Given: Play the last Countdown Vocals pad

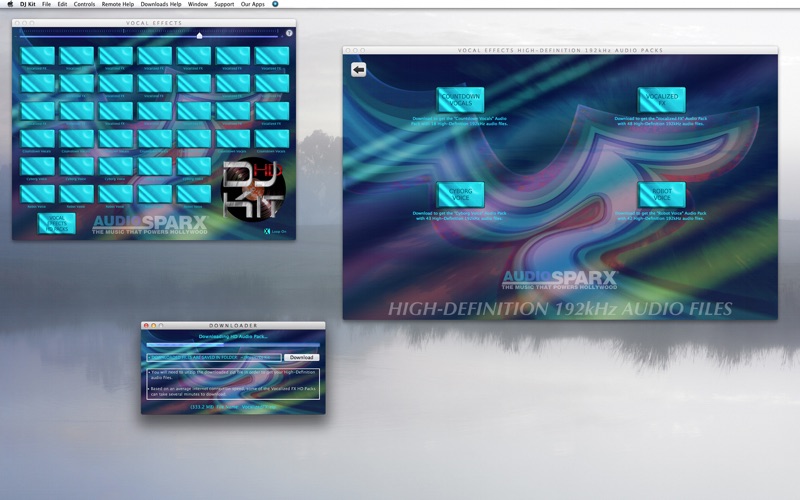Looking at the screenshot, I should point(271,138).
